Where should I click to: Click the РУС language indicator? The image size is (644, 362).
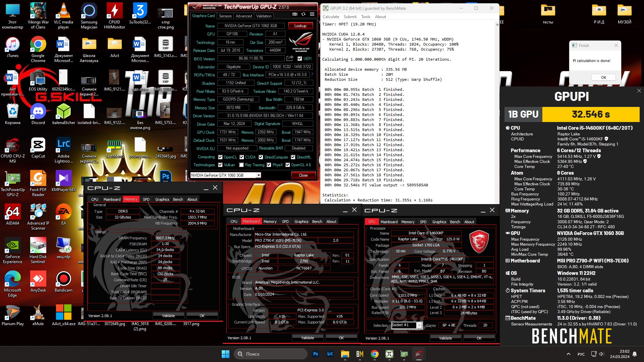pos(581,354)
